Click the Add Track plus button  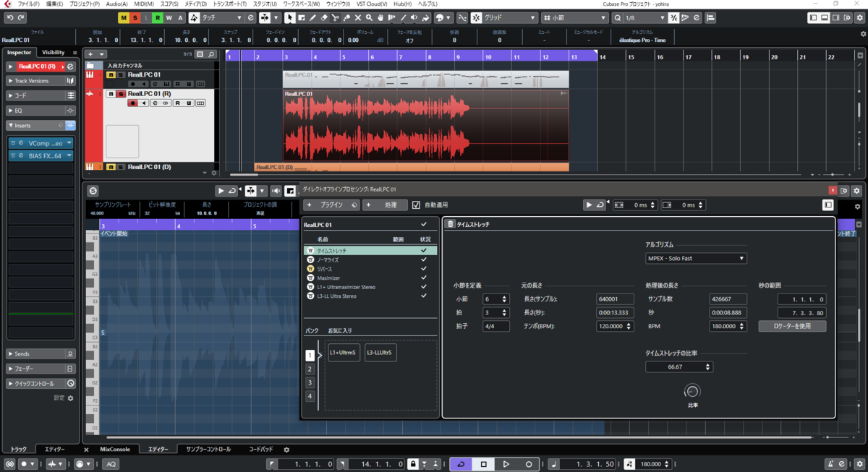coord(90,54)
